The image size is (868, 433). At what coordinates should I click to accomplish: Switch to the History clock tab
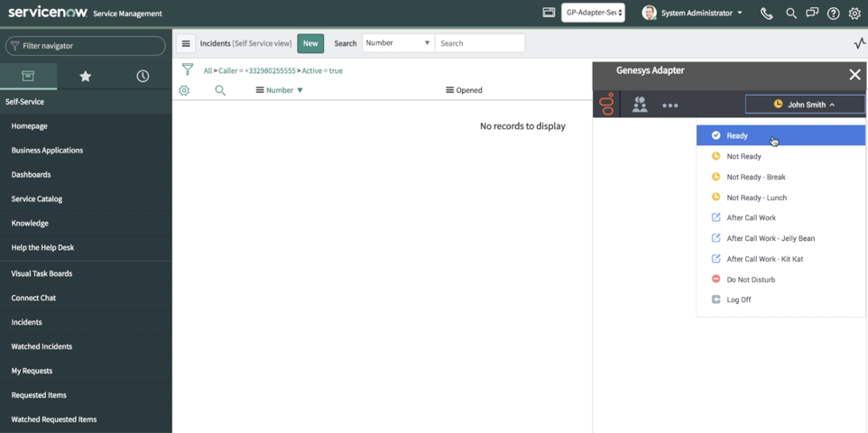point(143,77)
